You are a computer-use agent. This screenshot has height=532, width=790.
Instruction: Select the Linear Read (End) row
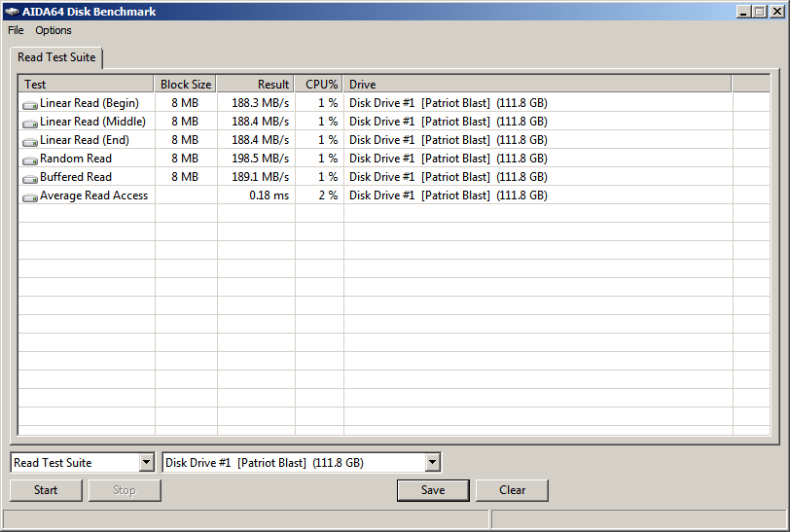[394, 140]
